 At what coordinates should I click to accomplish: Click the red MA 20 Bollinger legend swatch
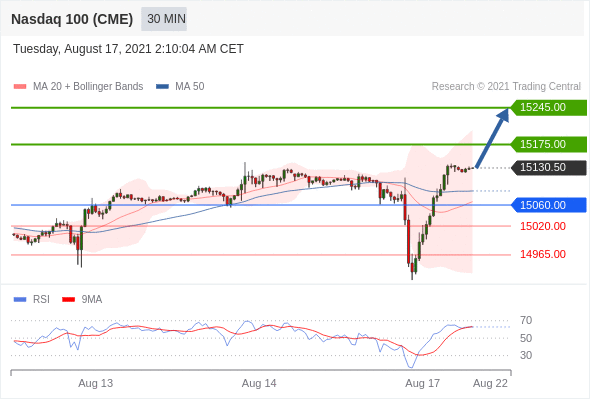[20, 87]
